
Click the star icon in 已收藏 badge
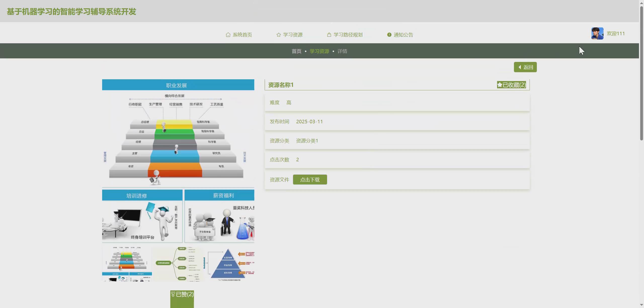click(500, 85)
